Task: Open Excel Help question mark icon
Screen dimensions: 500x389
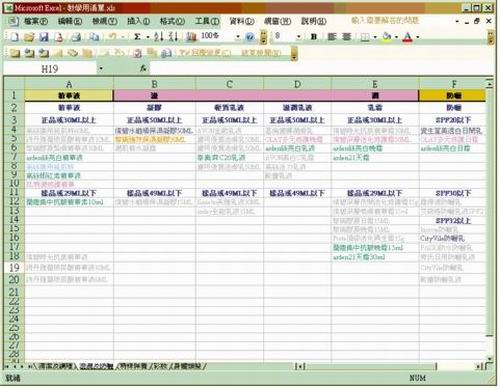Action: (x=250, y=36)
